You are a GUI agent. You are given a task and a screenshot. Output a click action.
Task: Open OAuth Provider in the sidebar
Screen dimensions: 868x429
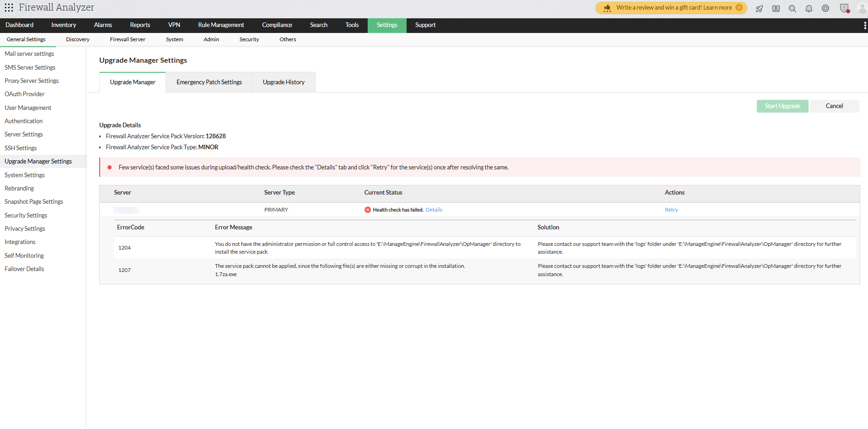[x=25, y=94]
